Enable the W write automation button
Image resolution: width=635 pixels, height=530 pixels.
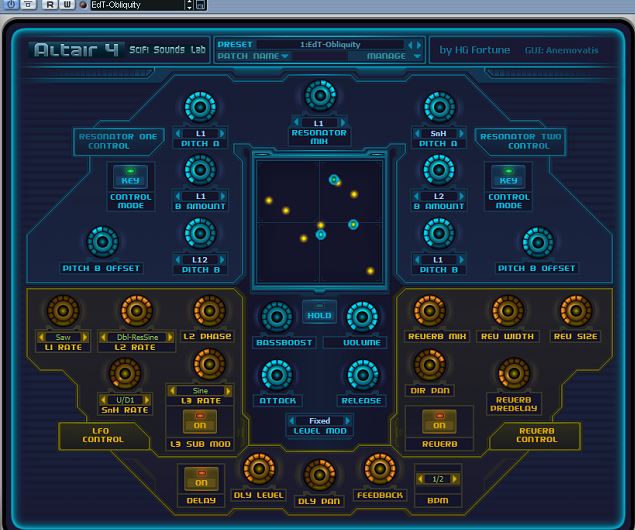coord(67,5)
